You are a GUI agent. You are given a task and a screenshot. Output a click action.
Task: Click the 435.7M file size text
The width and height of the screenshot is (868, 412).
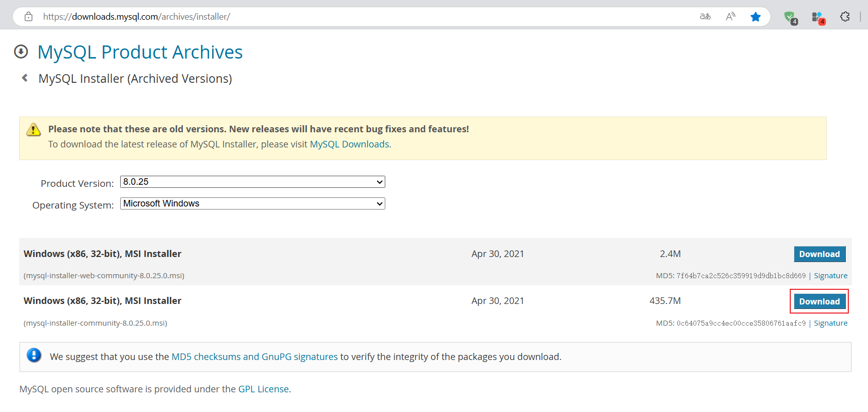[x=665, y=301]
